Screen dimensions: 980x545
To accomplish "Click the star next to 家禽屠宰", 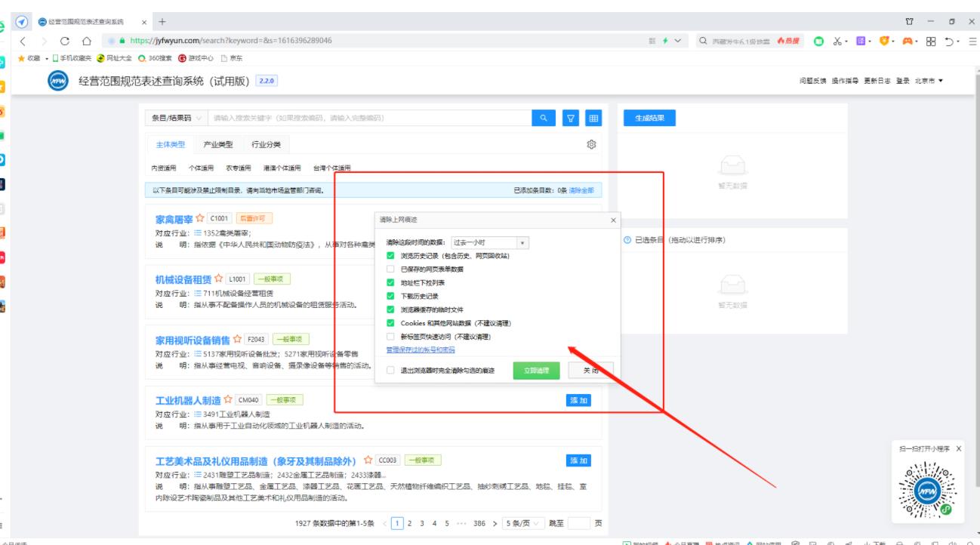I will click(200, 219).
